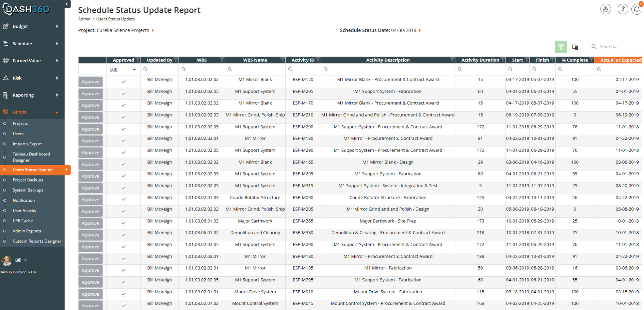Open the Bill user menu chevron
This screenshot has height=310, width=644.
pyautogui.click(x=25, y=260)
